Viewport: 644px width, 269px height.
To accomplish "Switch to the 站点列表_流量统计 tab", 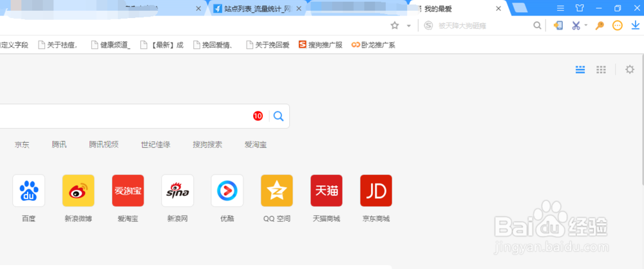I will 257,8.
